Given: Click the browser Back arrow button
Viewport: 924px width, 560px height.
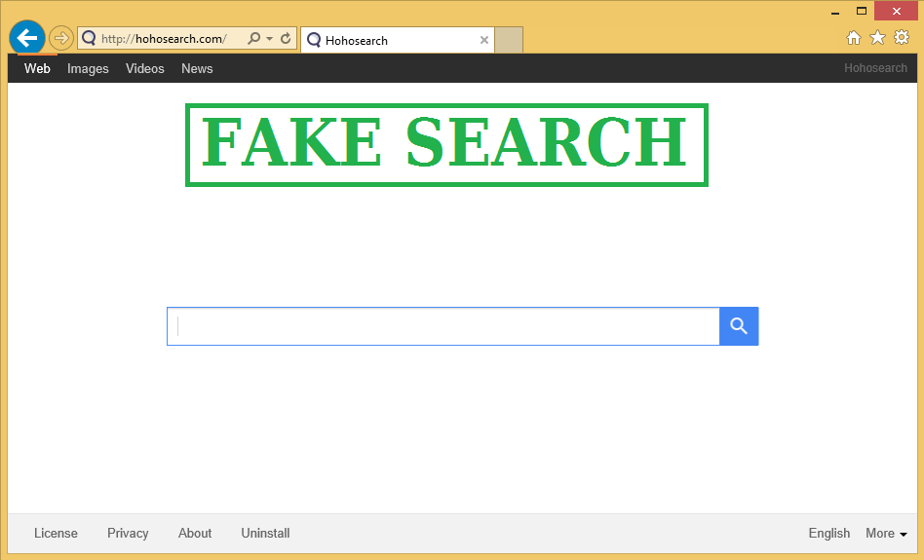Looking at the screenshot, I should pyautogui.click(x=27, y=38).
